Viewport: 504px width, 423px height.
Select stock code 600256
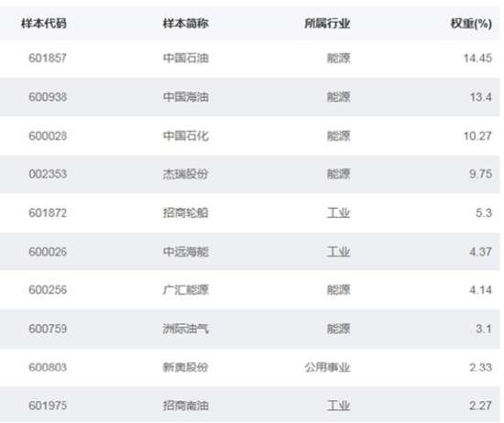(x=48, y=290)
